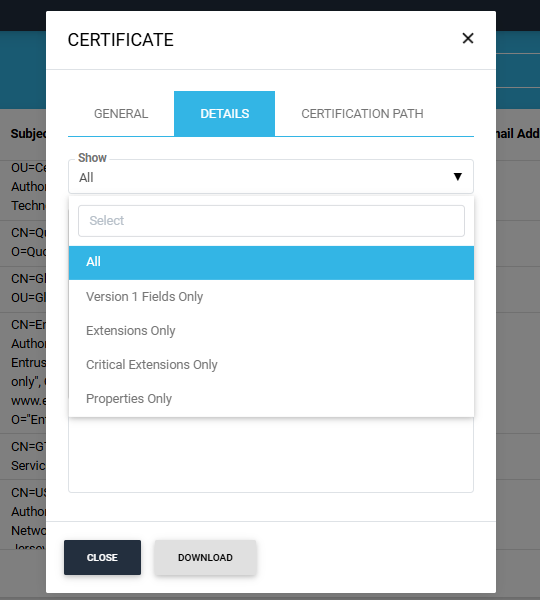Close the Certificate dialog with the X icon

coord(468,38)
